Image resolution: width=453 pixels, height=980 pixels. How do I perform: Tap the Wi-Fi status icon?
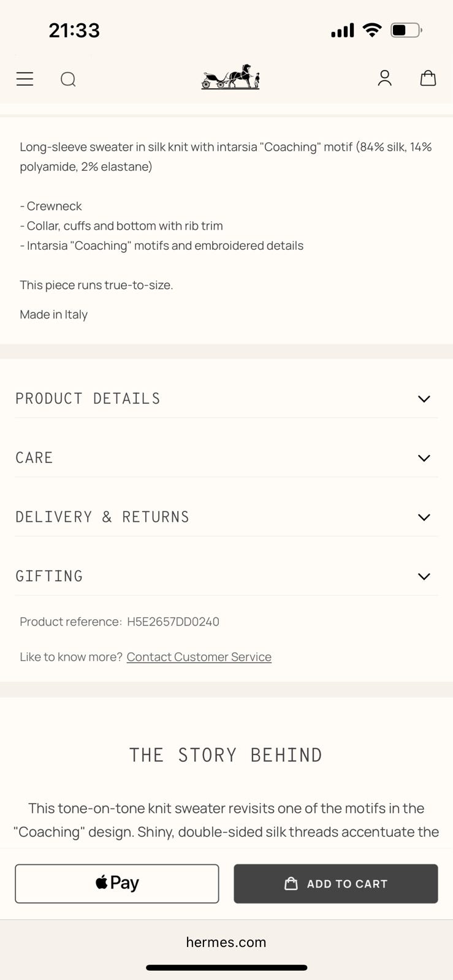pos(371,30)
